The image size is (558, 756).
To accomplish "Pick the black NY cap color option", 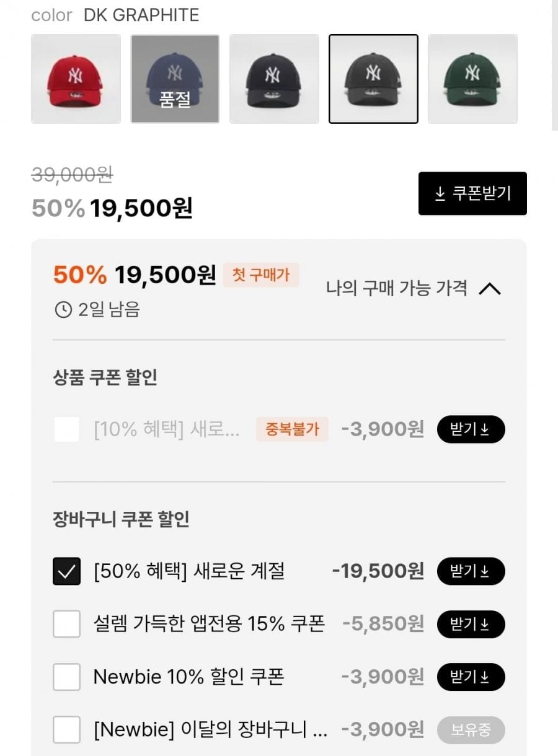I will tap(274, 79).
